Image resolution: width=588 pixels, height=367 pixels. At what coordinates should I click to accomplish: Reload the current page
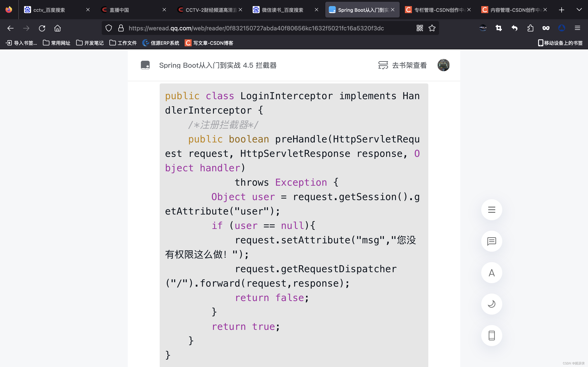[x=42, y=28]
